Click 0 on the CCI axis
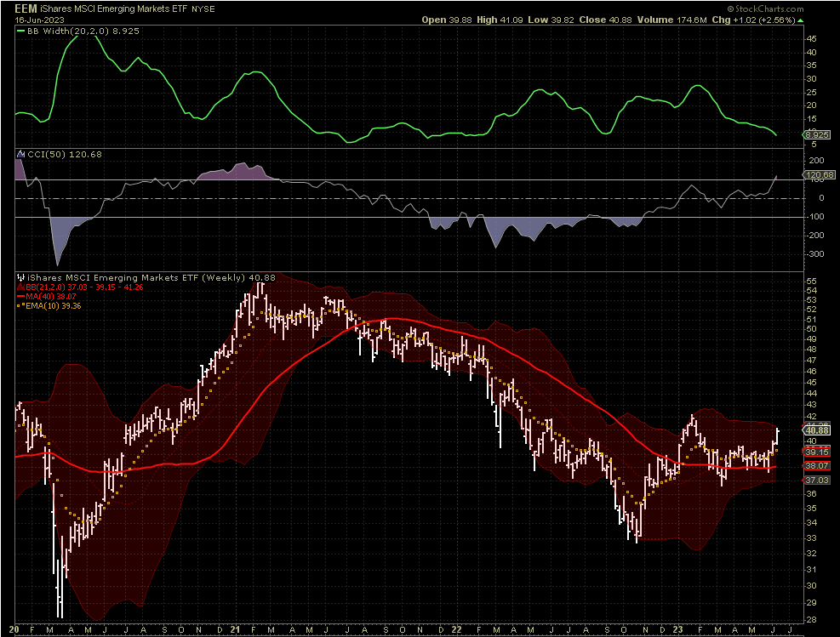Viewport: 840px width, 637px height. pos(821,198)
